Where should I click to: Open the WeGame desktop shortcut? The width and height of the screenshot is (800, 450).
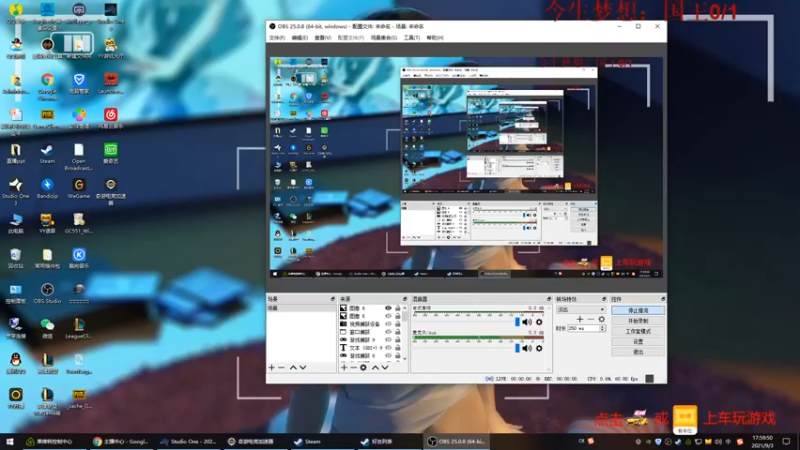[79, 188]
